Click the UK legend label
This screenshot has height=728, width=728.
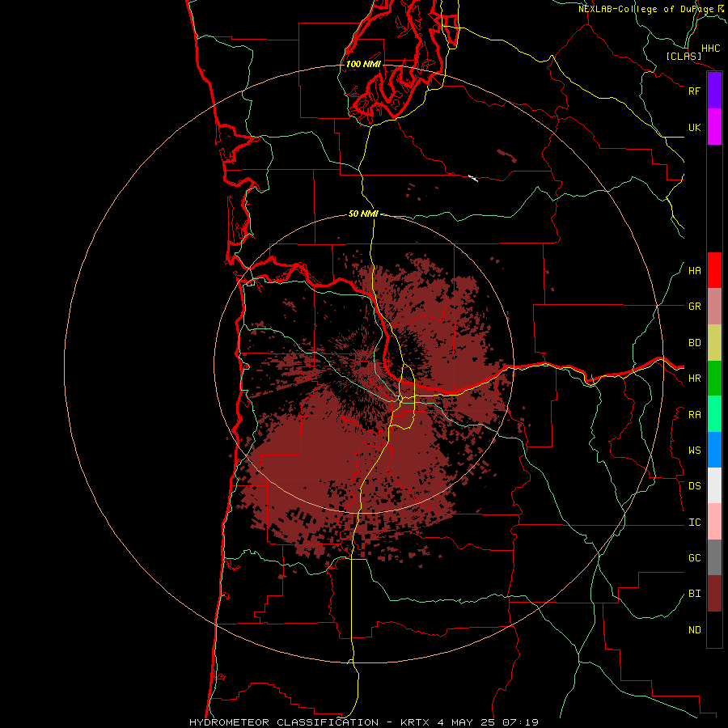click(x=694, y=127)
